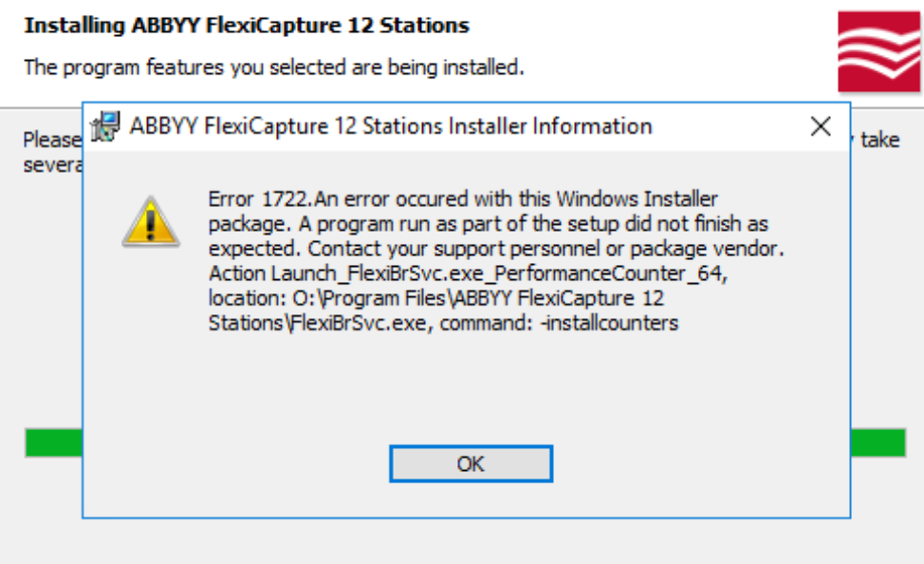Click the Stations\FlexiBrSvc.exe path text
The height and width of the screenshot is (564, 924).
(318, 323)
